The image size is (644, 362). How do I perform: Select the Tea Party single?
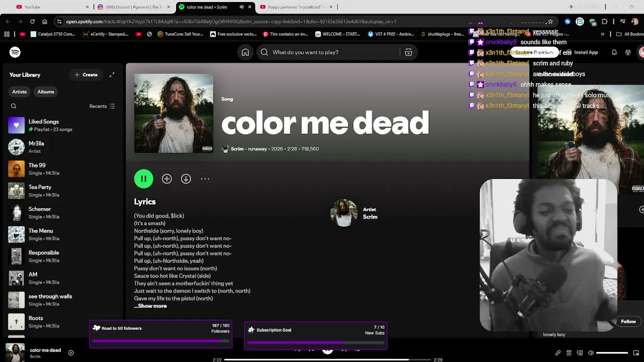pyautogui.click(x=62, y=191)
